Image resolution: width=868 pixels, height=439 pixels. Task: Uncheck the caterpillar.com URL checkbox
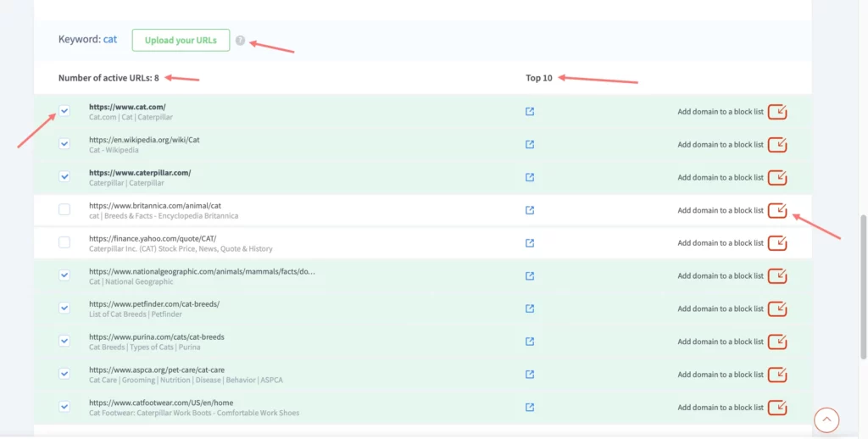64,176
